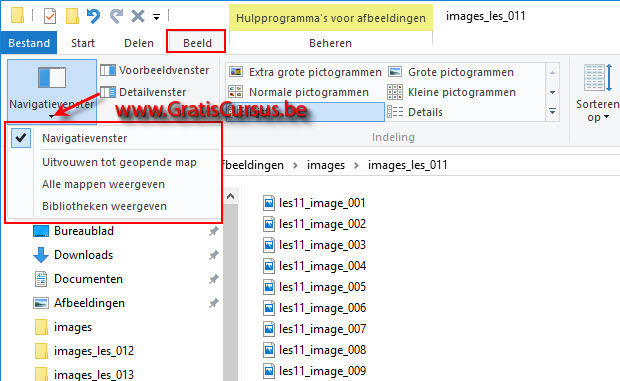Expand the full layout gallery list
The width and height of the screenshot is (620, 381).
pos(552,112)
